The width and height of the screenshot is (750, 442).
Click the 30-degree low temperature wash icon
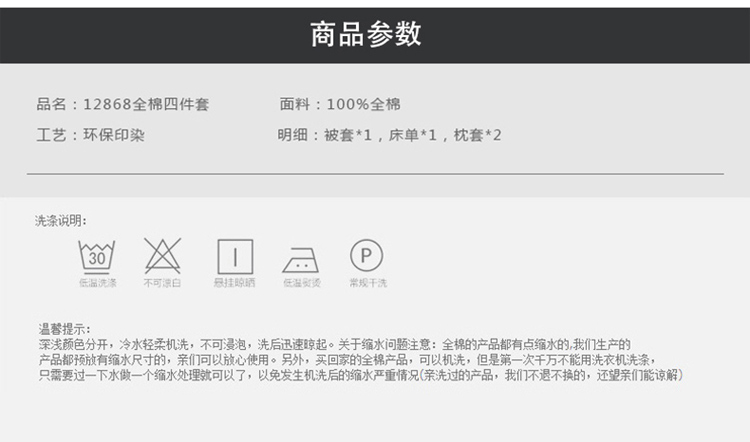coord(97,257)
